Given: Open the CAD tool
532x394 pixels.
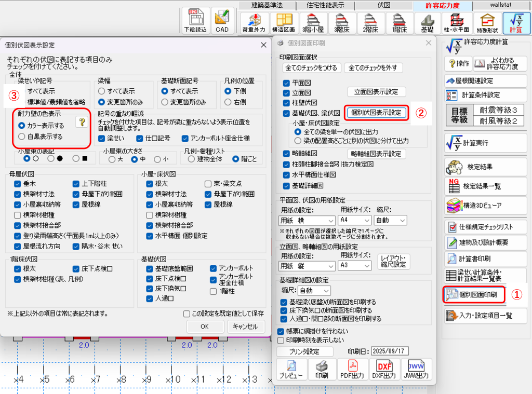Looking at the screenshot, I should 222,21.
